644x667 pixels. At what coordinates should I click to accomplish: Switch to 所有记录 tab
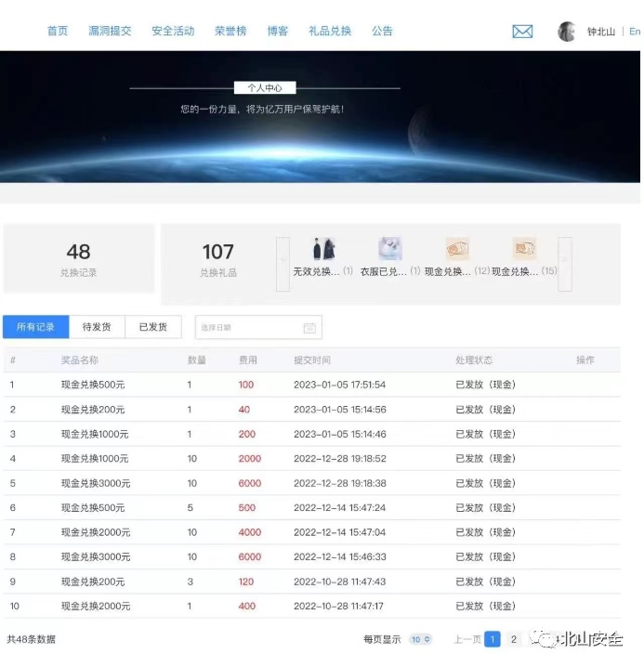[35, 327]
